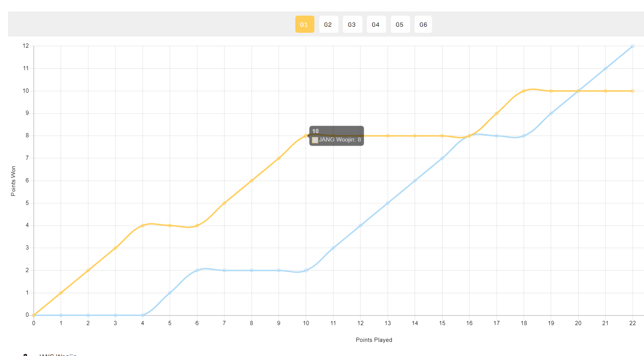Select yellow data point at 10 points played
The width and height of the screenshot is (644, 356).
[306, 136]
